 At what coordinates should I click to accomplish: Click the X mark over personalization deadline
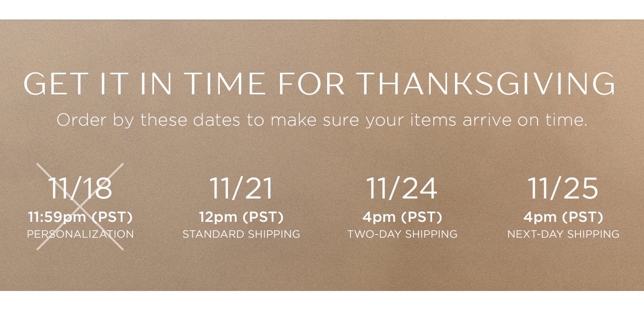pos(80,206)
